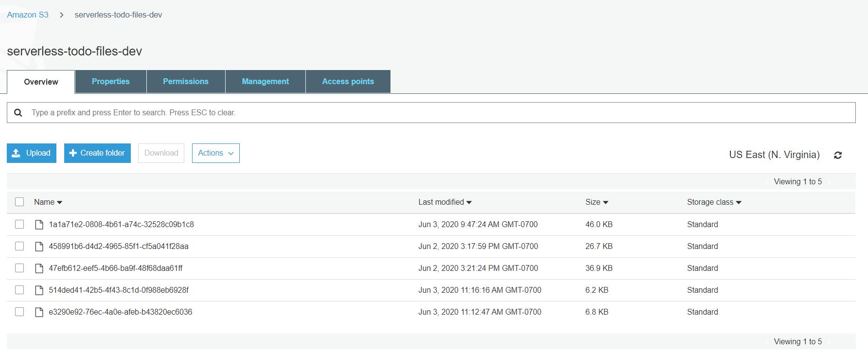This screenshot has width=868, height=355.
Task: Click the Upload button
Action: [32, 153]
